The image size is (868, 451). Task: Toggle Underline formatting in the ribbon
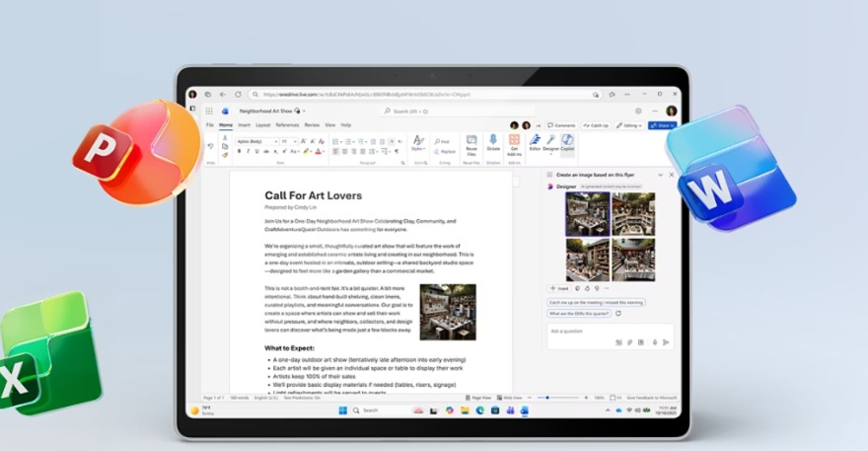[x=256, y=151]
